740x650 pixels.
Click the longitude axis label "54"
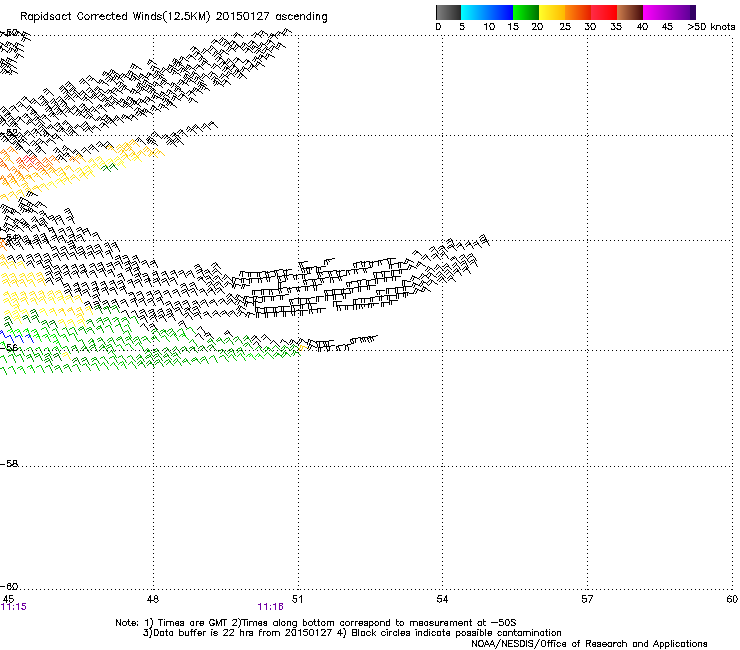click(442, 599)
